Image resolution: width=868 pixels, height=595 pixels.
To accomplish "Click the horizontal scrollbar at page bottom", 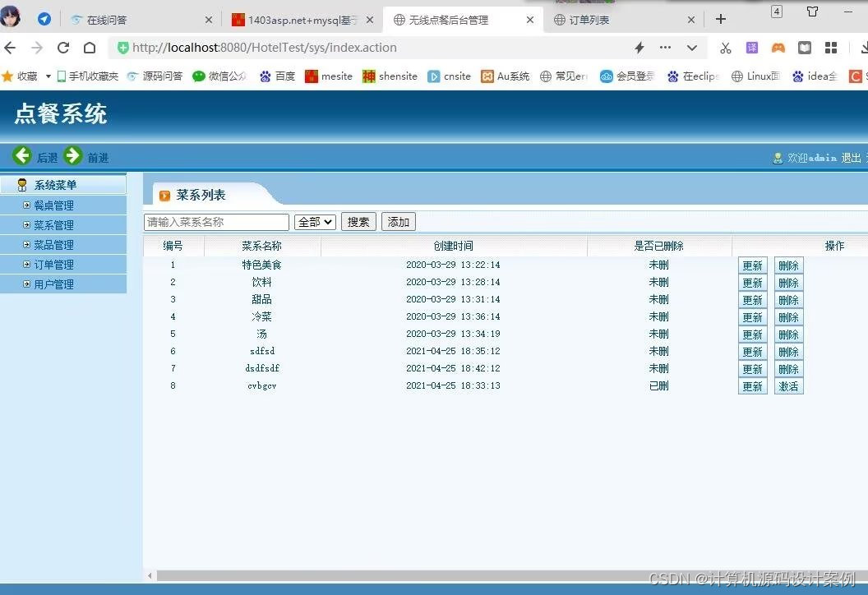I will [x=512, y=575].
